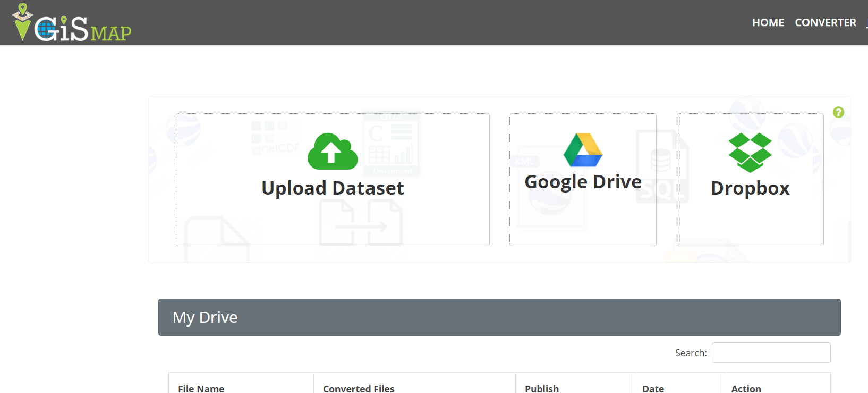Image resolution: width=868 pixels, height=393 pixels.
Task: Click into the Search input field
Action: pos(771,353)
